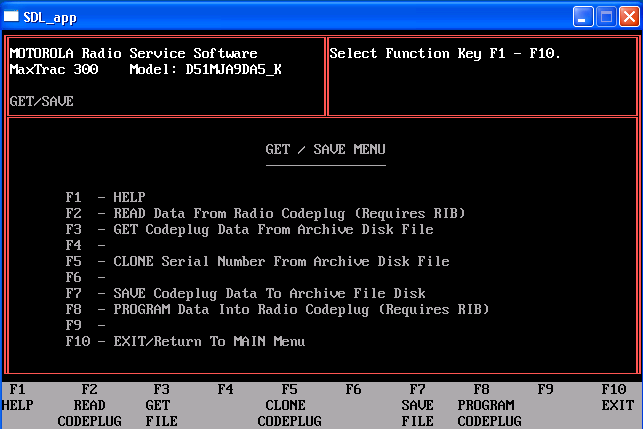The image size is (643, 429).
Task: Choose 'PROGRAM Data Into Radio Codeplug' menu line
Action: click(278, 309)
